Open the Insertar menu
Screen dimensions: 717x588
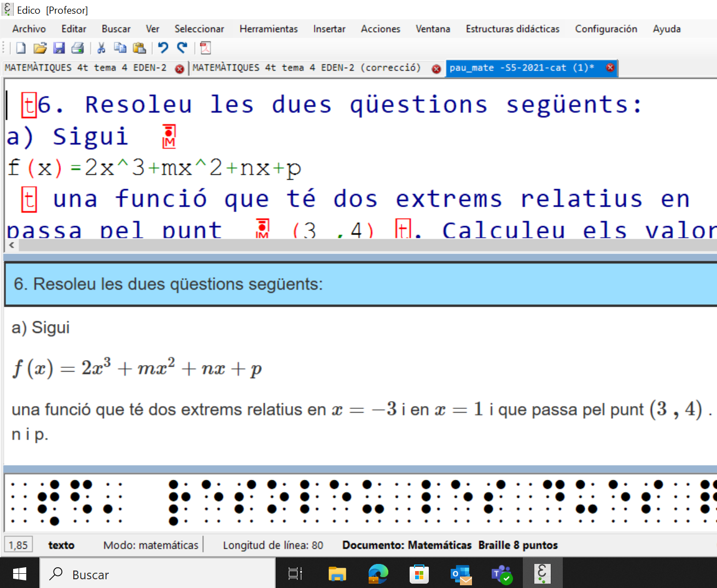point(329,29)
